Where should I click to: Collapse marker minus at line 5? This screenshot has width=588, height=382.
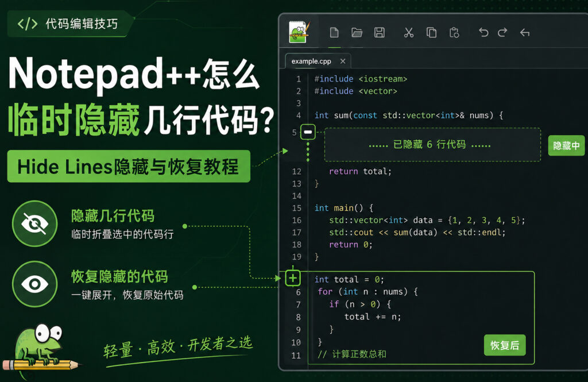[x=308, y=132]
